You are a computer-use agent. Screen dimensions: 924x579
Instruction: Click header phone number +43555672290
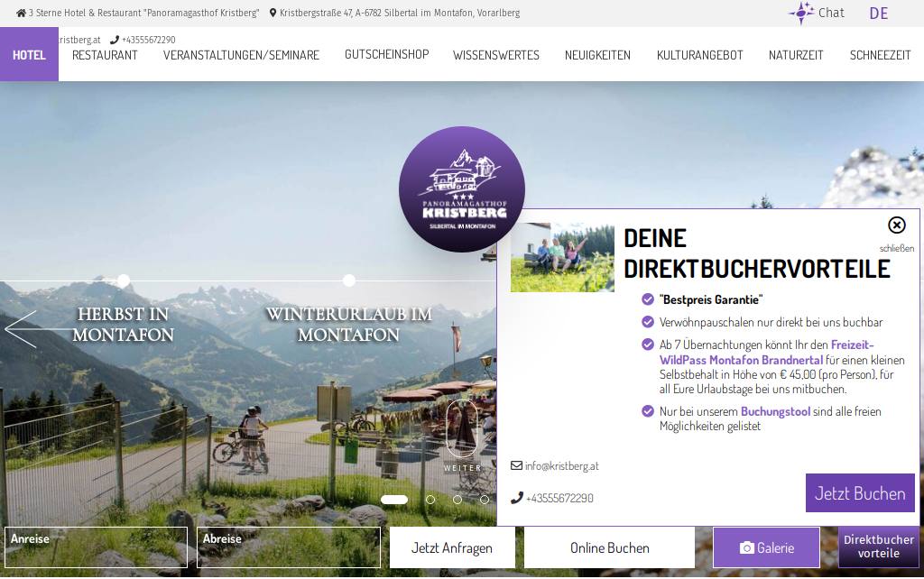[149, 40]
